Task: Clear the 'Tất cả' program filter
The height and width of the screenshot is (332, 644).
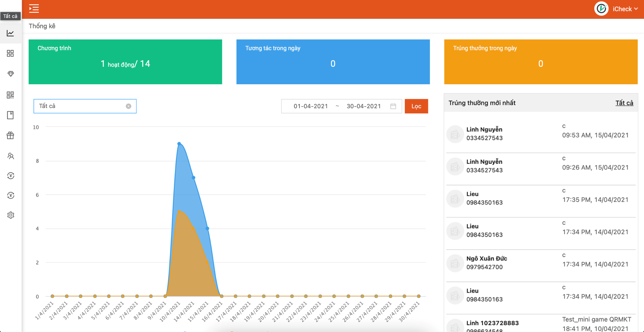Action: [x=128, y=106]
